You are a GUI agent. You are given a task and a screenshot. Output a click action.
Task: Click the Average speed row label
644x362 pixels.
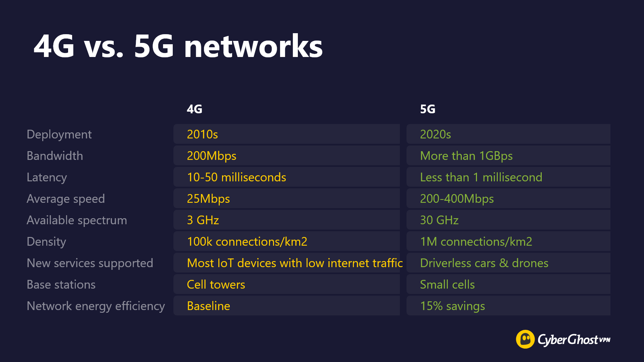[x=66, y=199]
